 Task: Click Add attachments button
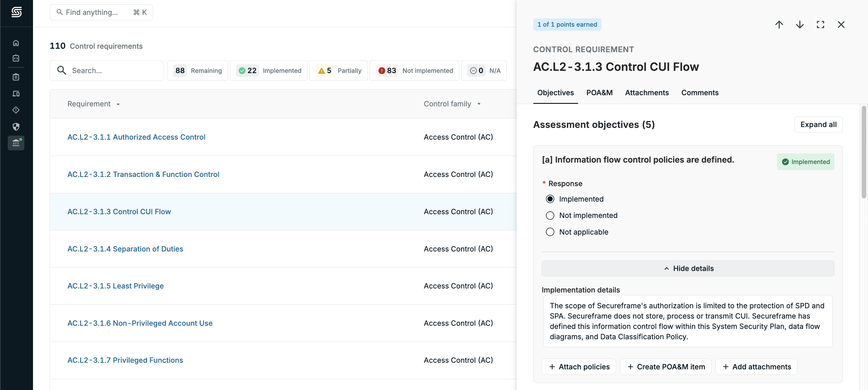pyautogui.click(x=756, y=367)
